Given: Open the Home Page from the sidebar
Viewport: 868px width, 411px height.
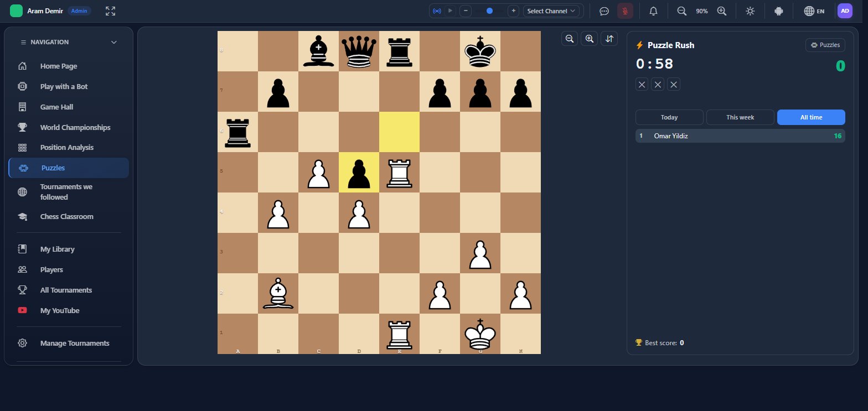Looking at the screenshot, I should click(69, 66).
